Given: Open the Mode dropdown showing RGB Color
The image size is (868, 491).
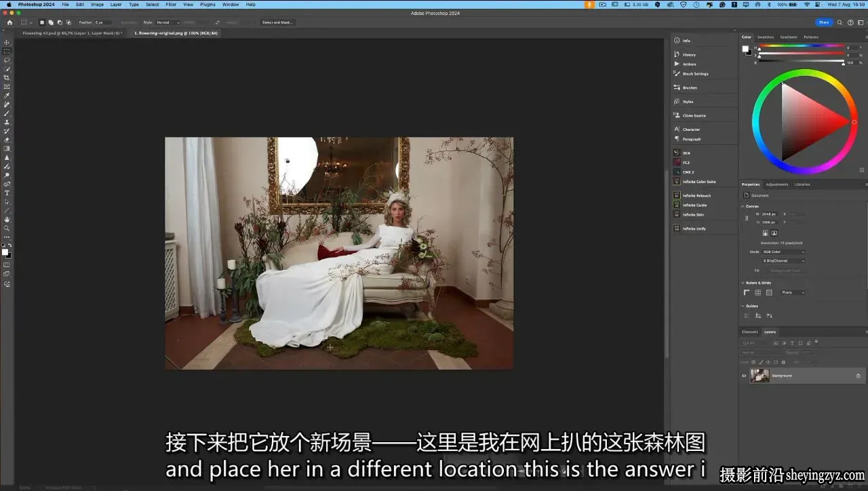Looking at the screenshot, I should pos(783,252).
